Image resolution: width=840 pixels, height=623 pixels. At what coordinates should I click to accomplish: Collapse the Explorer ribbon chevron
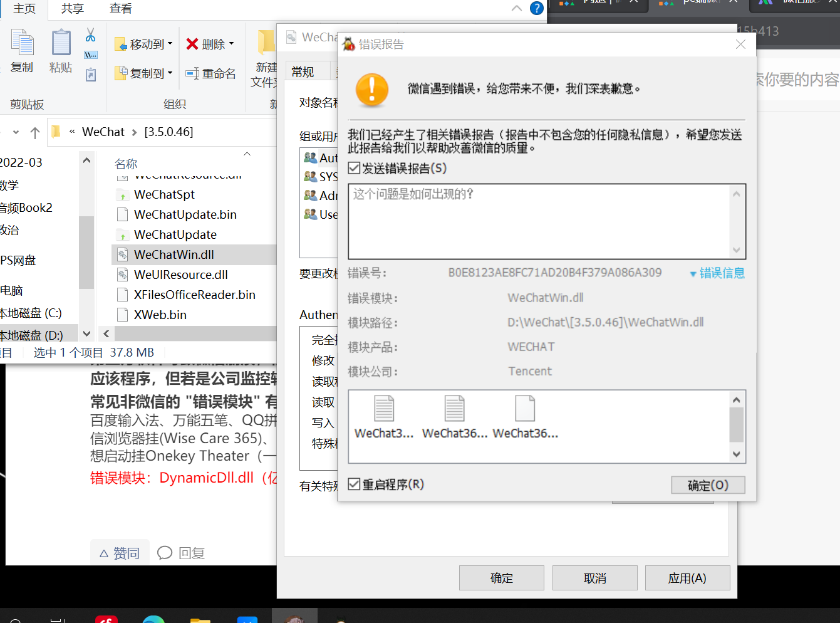[x=517, y=8]
